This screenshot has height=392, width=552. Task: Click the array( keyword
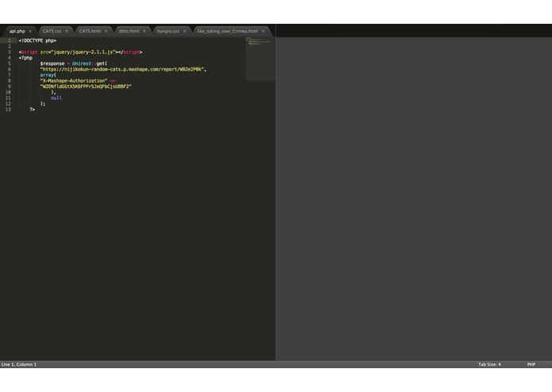point(48,75)
